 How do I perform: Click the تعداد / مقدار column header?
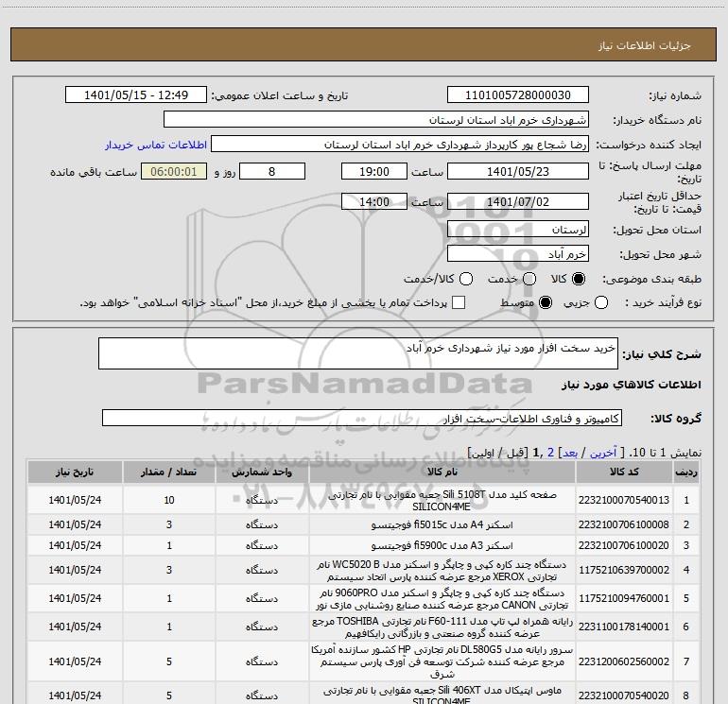click(x=169, y=472)
